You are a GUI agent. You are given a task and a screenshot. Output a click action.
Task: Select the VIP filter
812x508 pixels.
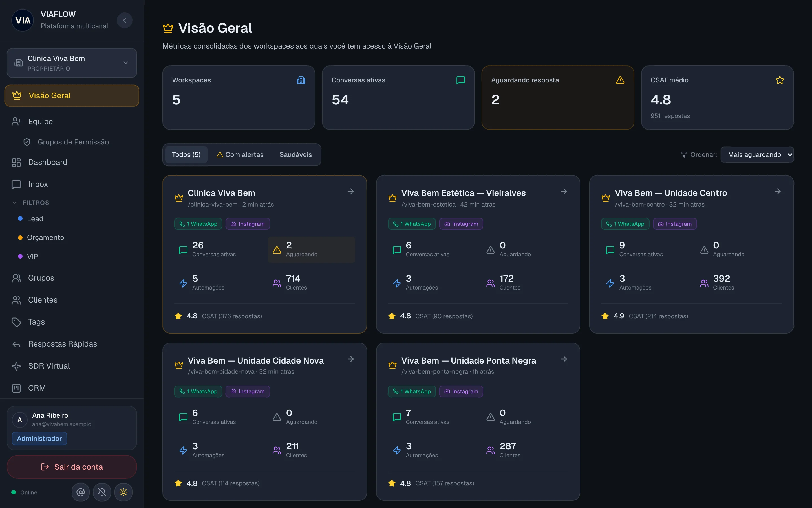(28, 256)
